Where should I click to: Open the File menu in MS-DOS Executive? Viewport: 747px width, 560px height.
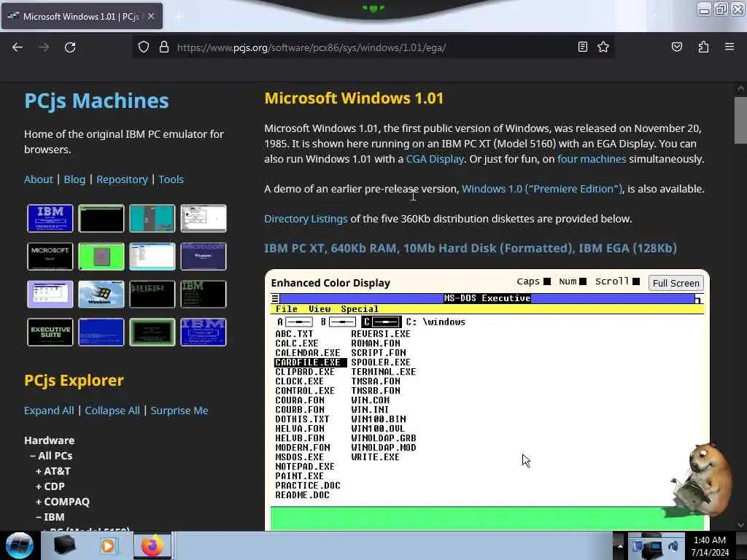click(x=286, y=309)
